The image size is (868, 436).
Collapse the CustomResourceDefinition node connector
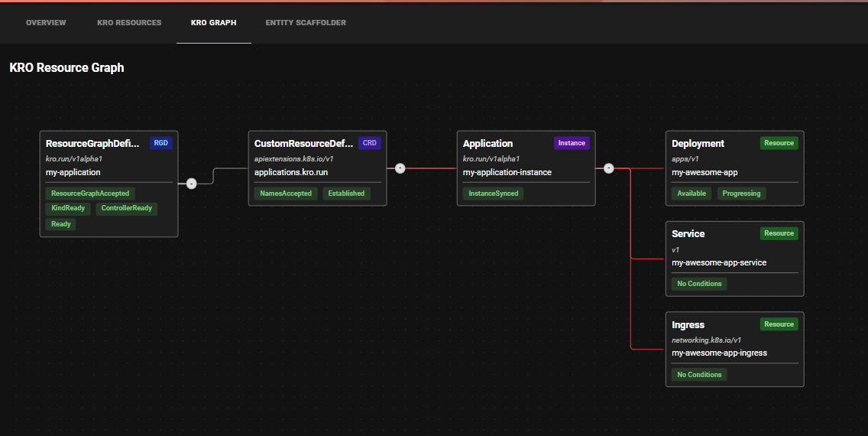click(400, 168)
